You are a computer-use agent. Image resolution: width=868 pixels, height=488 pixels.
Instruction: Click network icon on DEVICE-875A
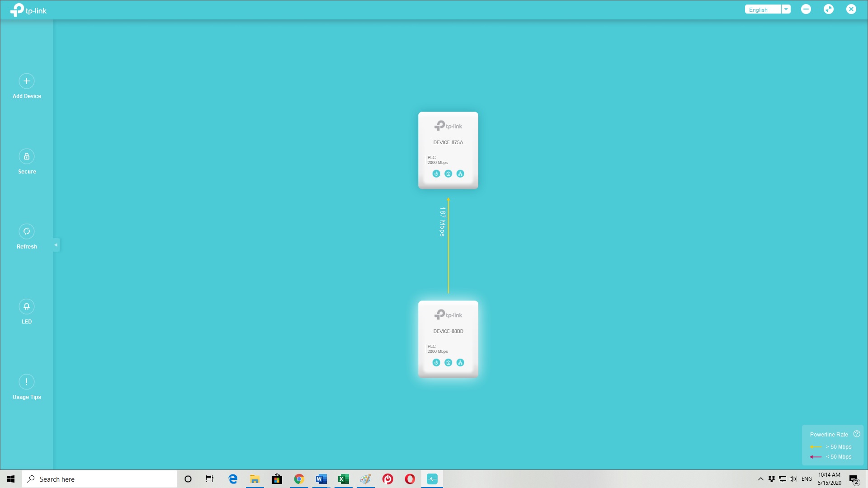460,174
